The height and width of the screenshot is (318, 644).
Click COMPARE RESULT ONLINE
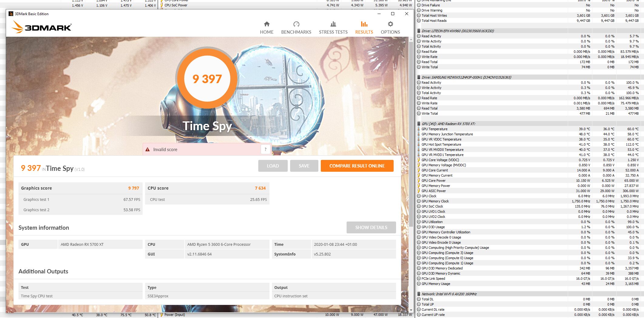(357, 166)
